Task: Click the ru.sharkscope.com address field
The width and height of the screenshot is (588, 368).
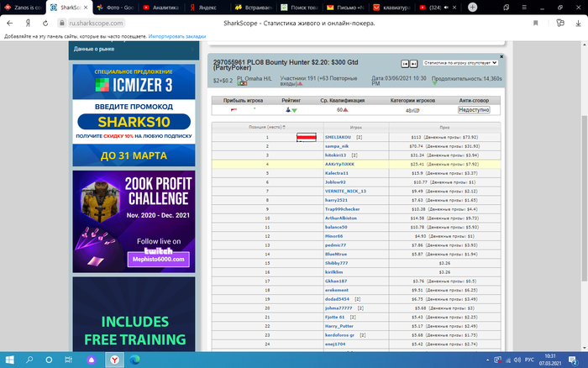Action: coord(96,24)
